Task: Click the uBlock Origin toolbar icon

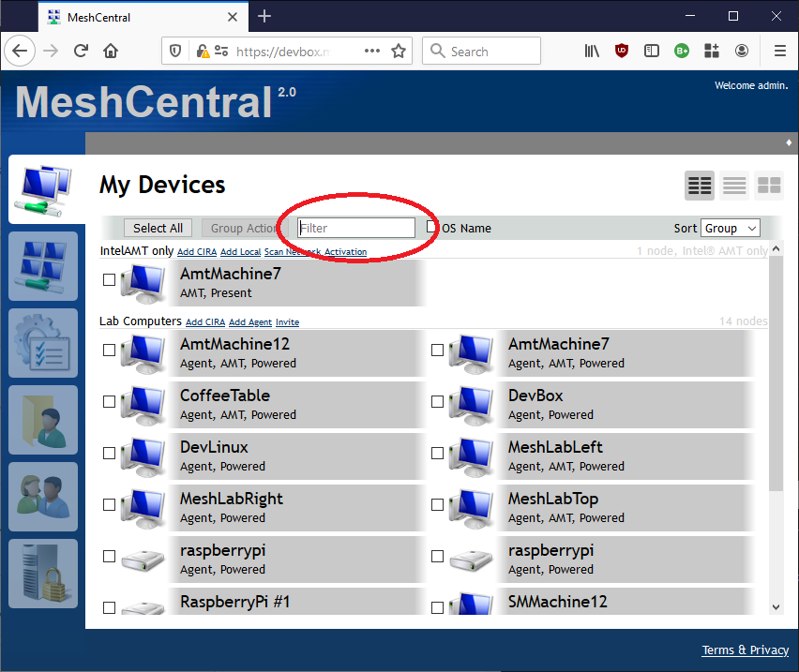Action: [621, 51]
